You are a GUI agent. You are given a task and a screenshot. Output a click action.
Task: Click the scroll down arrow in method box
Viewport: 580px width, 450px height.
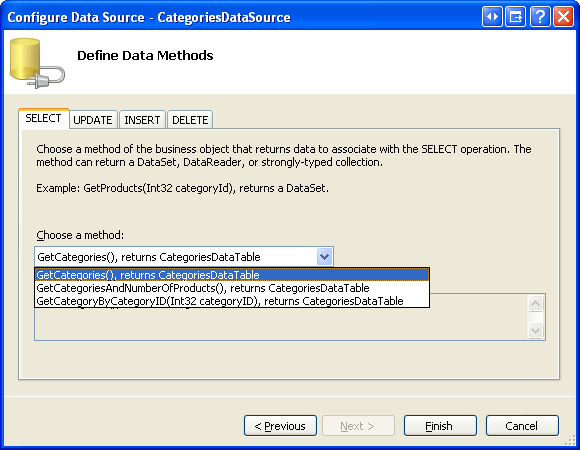point(536,329)
